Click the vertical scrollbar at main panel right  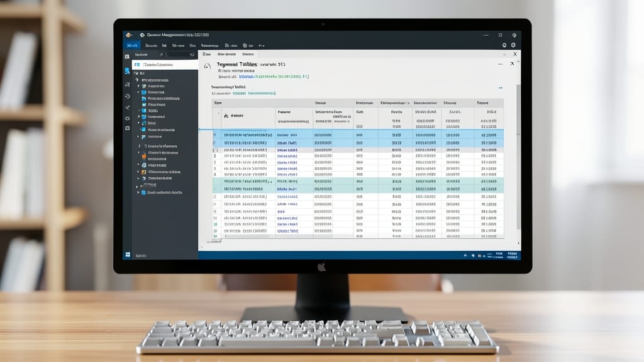pyautogui.click(x=518, y=156)
